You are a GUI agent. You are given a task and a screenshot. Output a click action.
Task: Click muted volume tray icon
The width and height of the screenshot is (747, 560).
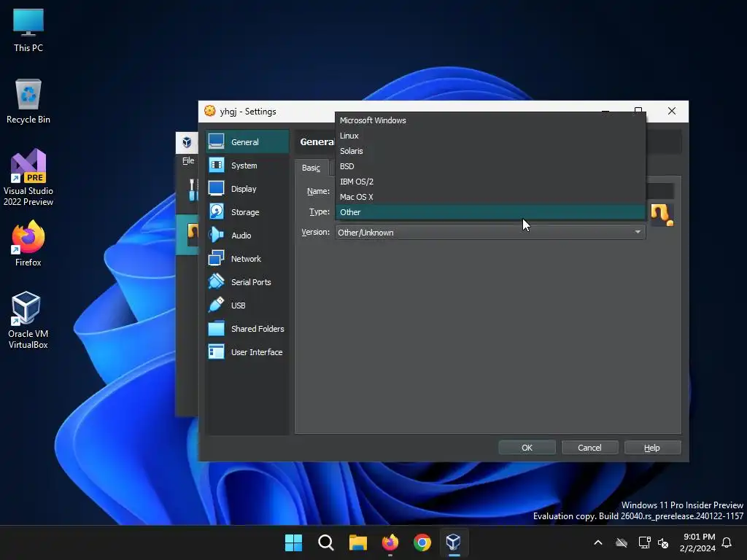[663, 542]
